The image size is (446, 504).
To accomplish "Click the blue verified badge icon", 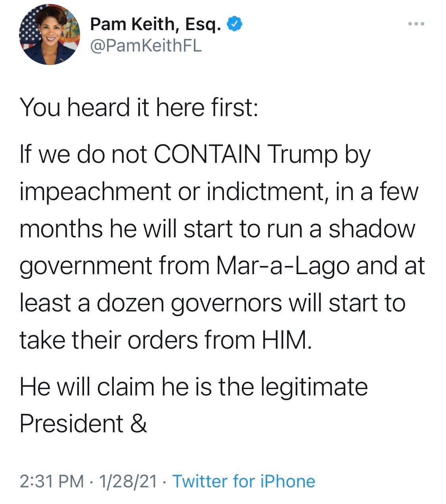I will pos(235,24).
